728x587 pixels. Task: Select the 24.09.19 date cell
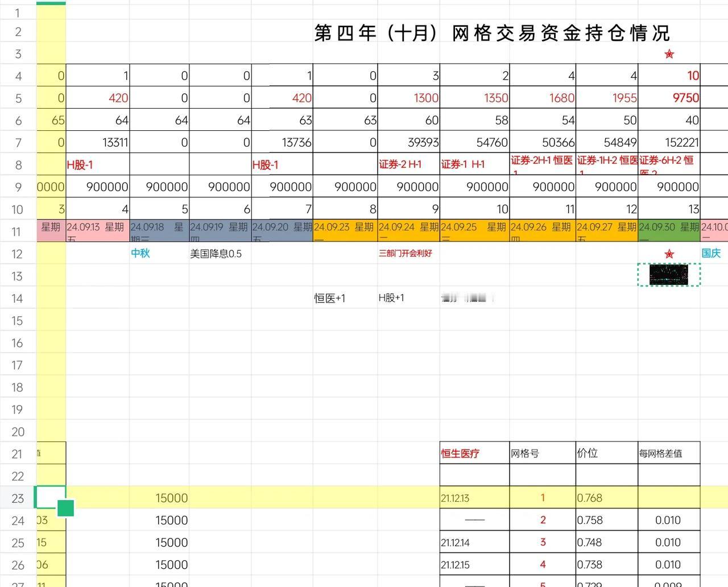[x=220, y=231]
